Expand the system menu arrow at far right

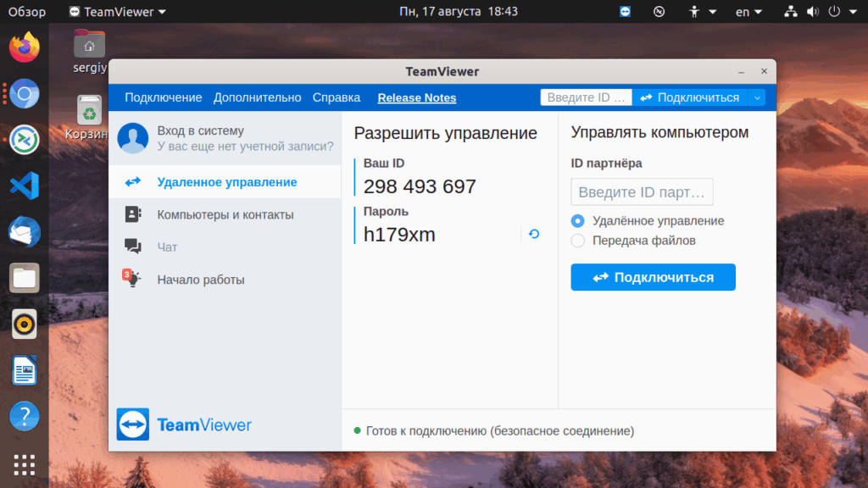(853, 12)
